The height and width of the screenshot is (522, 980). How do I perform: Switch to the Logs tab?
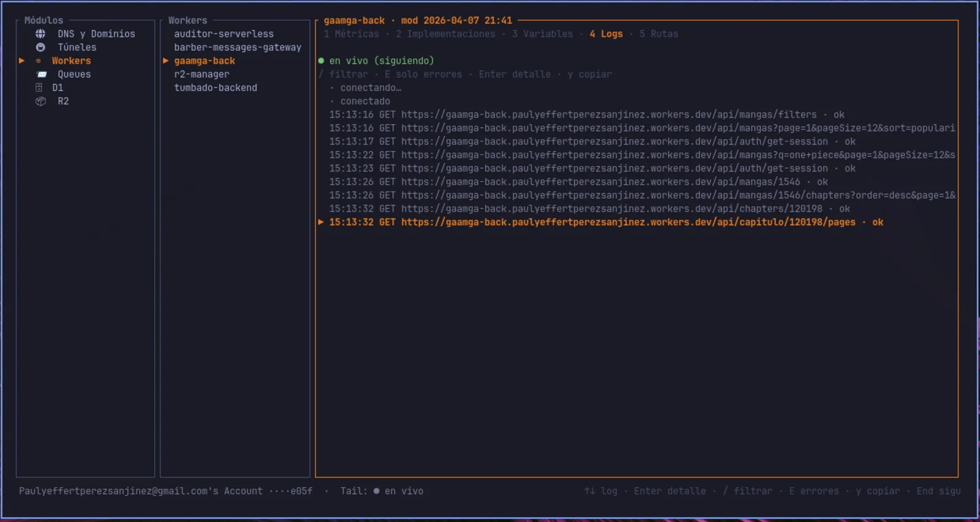(x=606, y=34)
